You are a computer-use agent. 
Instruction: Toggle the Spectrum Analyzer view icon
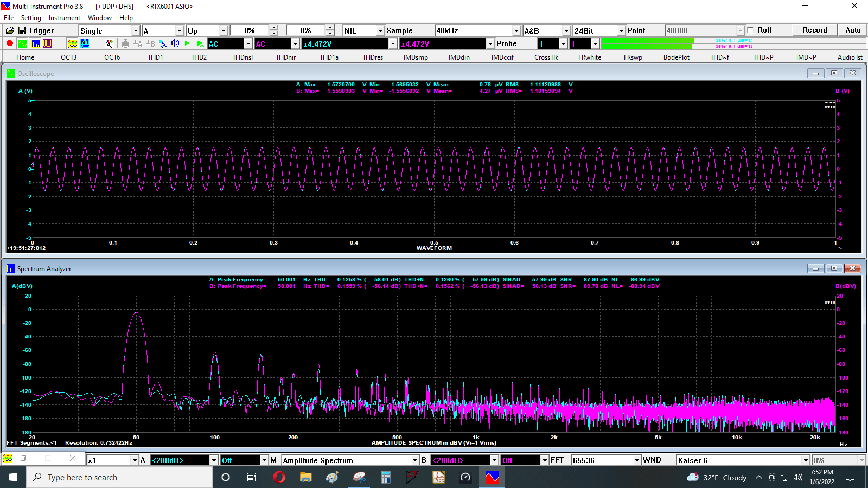(x=35, y=43)
